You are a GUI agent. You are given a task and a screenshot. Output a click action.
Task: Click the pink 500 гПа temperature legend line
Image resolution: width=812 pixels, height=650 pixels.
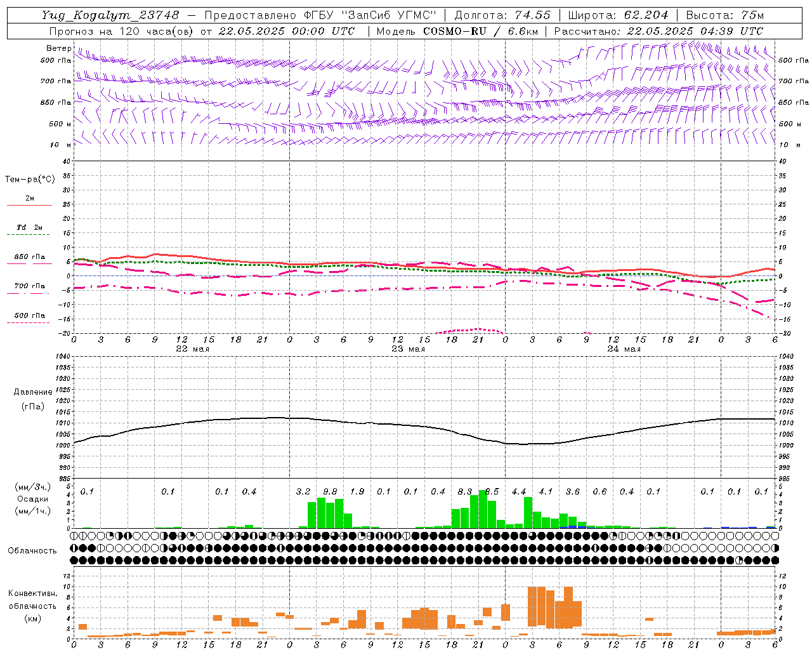click(29, 322)
